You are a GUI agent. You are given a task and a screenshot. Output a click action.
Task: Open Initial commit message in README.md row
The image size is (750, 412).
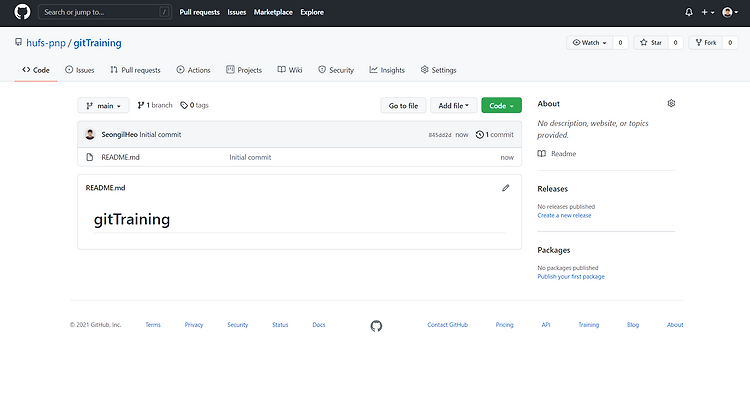(x=250, y=157)
